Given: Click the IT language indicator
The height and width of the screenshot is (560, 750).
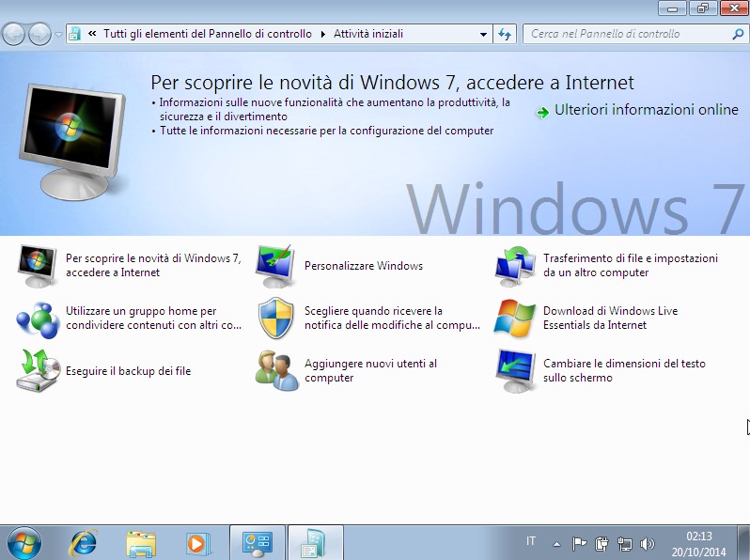Looking at the screenshot, I should point(530,541).
